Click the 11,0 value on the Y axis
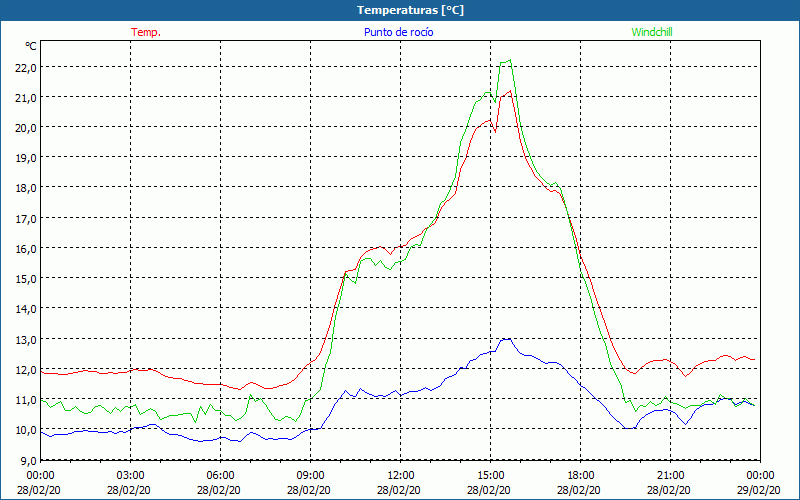This screenshot has height=500, width=800. pos(26,400)
